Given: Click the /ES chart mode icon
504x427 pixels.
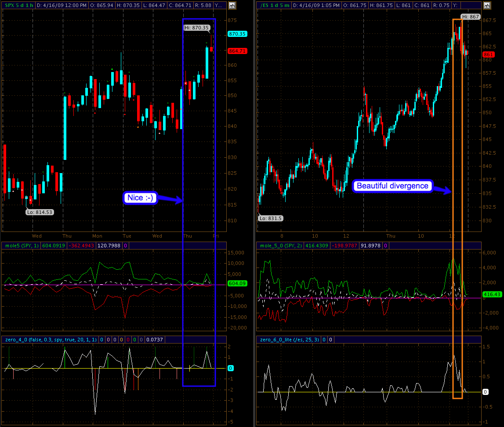Looking at the screenshot, I should (x=486, y=6).
